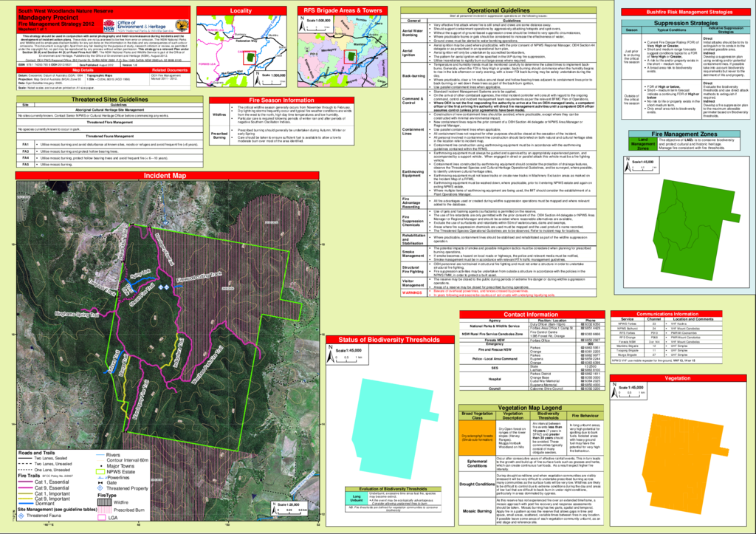
Task: Click the green Land Management Zones legend cell
Action: [643, 144]
